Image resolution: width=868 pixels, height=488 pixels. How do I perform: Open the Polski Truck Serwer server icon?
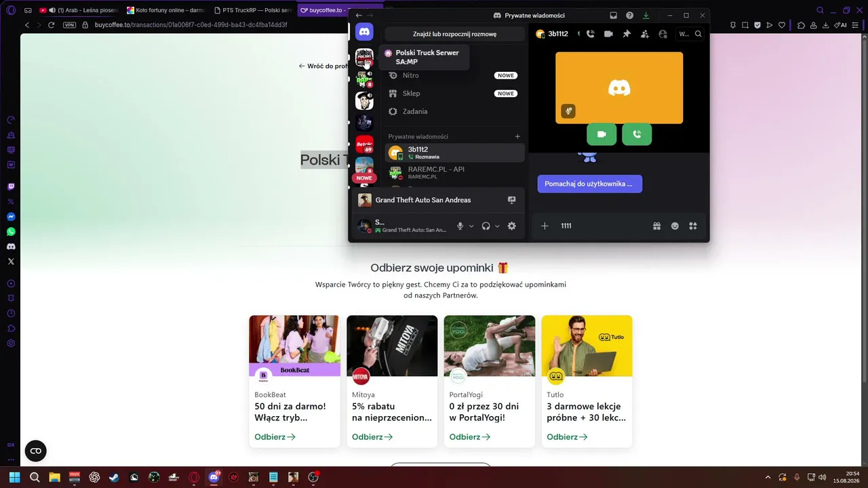pyautogui.click(x=364, y=58)
